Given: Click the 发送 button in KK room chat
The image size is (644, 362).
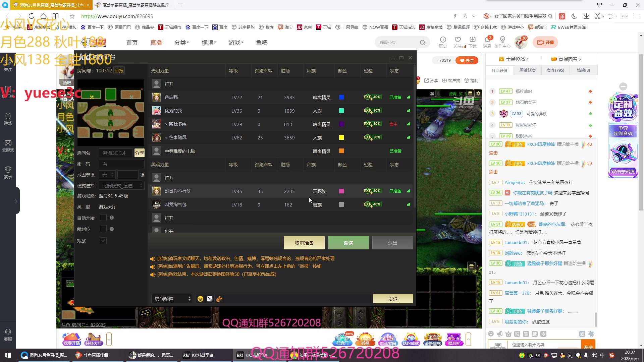Looking at the screenshot, I should tap(393, 299).
